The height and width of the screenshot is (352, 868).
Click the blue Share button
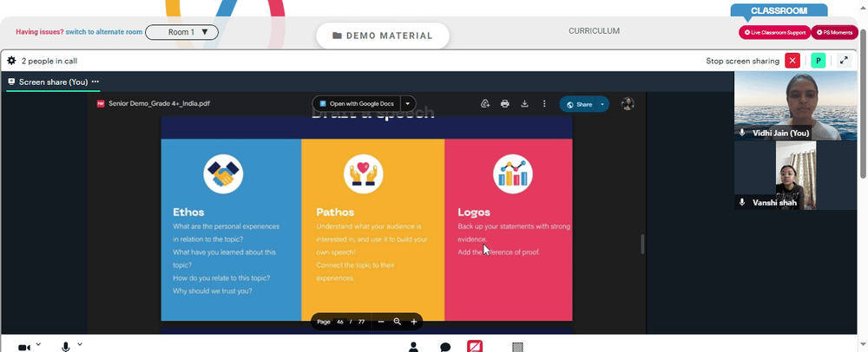(579, 104)
